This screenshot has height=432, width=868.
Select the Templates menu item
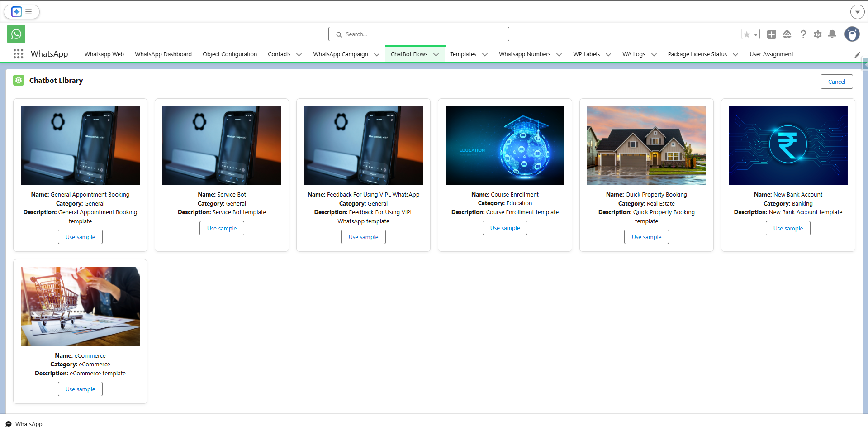point(463,54)
